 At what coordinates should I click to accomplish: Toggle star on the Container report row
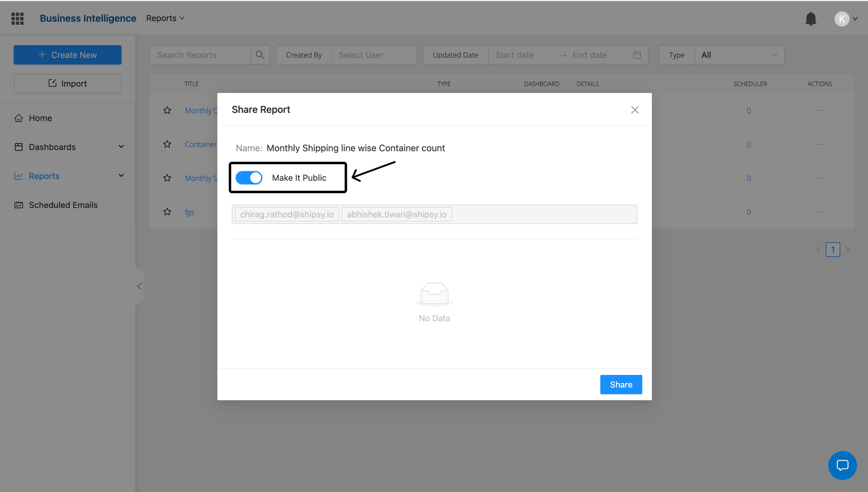(167, 144)
